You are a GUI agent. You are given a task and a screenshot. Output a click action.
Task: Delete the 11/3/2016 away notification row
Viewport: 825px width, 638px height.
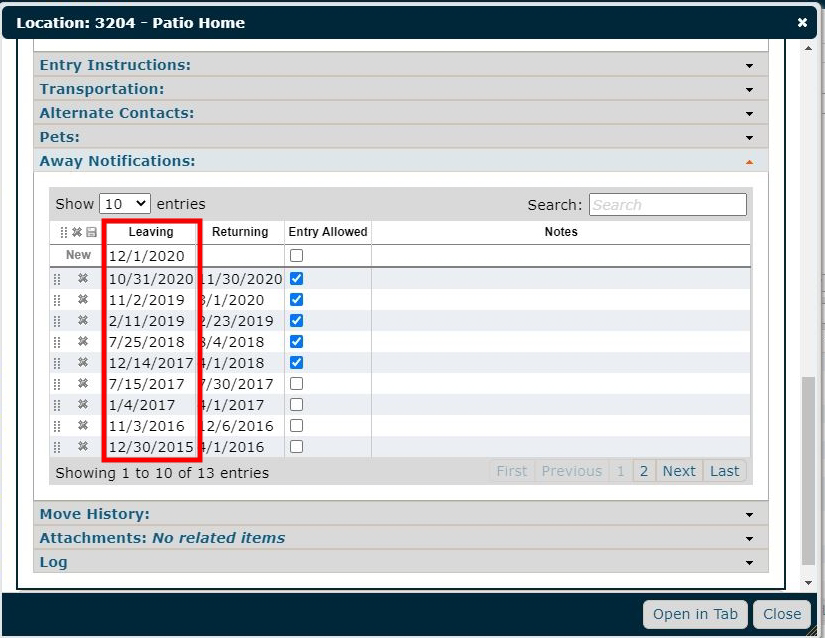point(83,426)
